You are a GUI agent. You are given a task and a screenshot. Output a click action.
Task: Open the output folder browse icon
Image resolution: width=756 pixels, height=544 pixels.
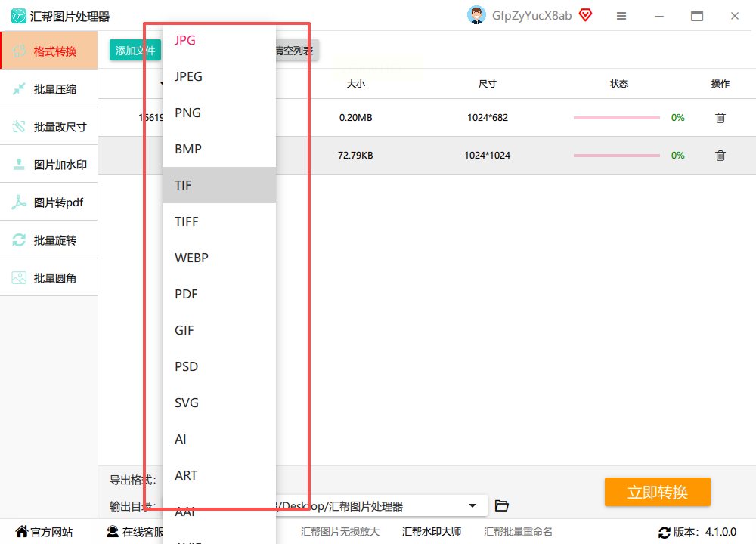[501, 505]
